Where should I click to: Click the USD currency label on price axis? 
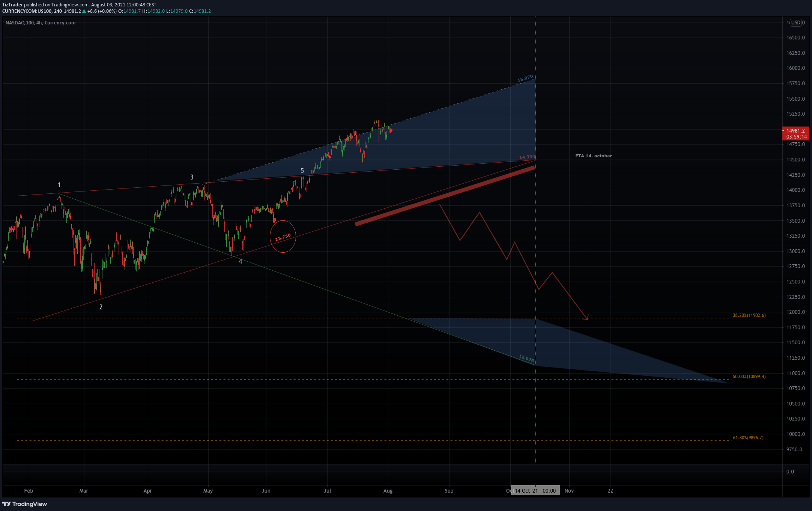(x=796, y=23)
